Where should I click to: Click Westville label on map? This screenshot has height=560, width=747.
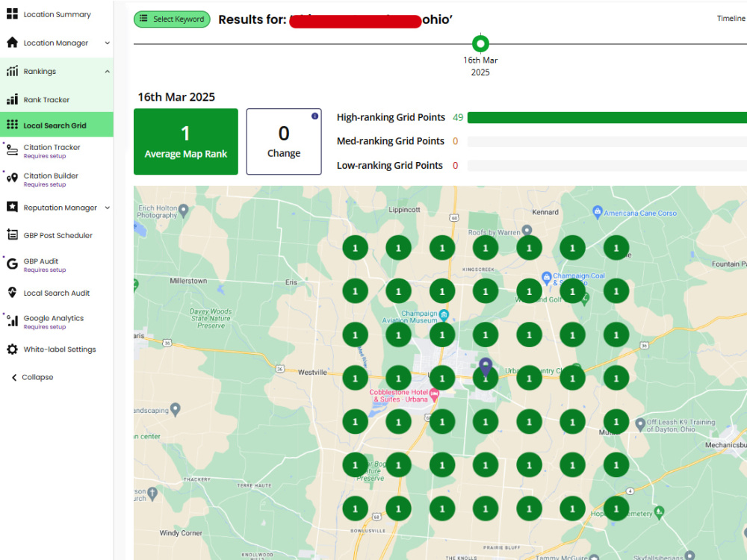pyautogui.click(x=312, y=373)
